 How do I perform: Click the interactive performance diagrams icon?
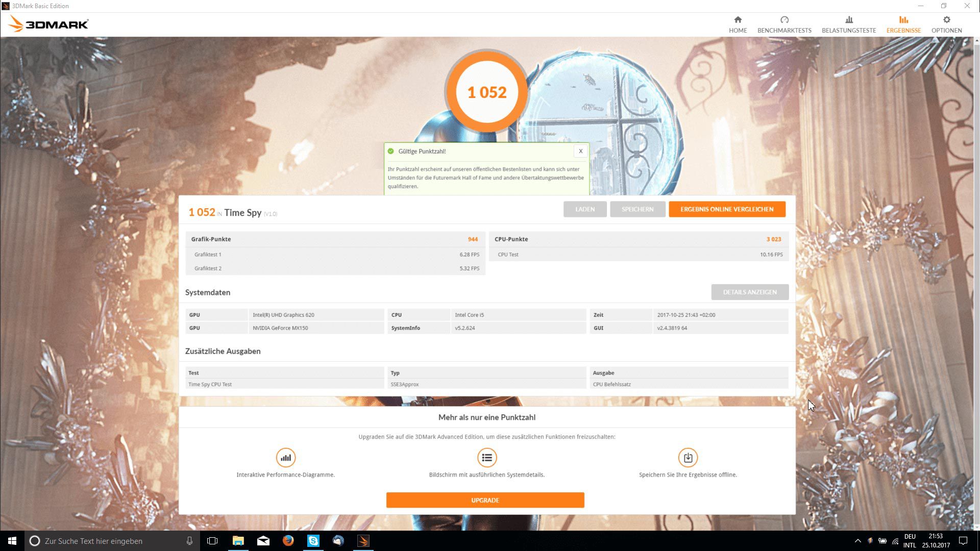285,458
